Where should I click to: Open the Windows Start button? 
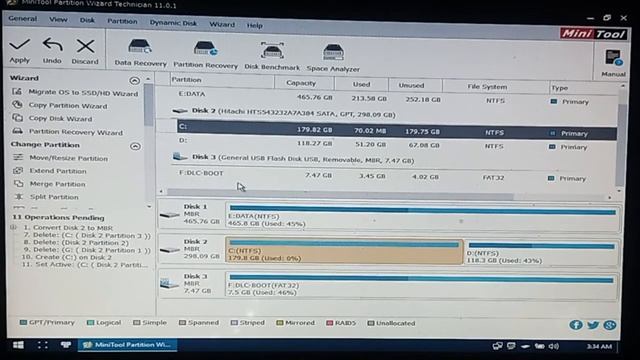point(18,345)
